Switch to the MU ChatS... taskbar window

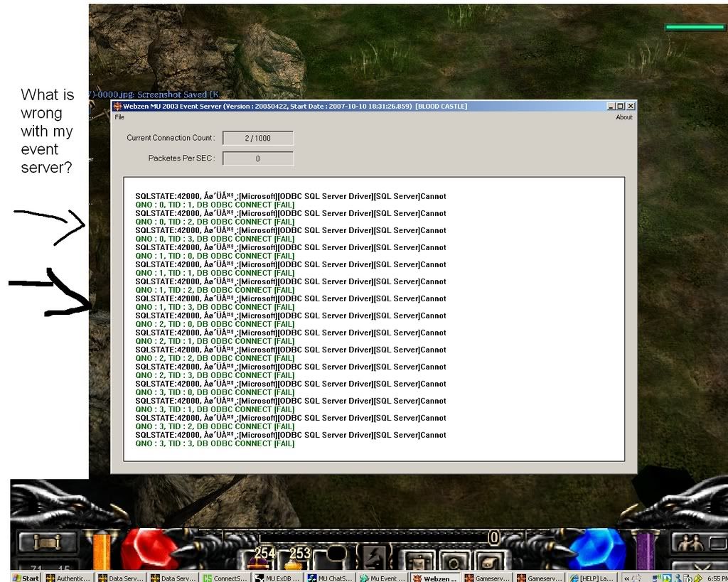point(331,578)
